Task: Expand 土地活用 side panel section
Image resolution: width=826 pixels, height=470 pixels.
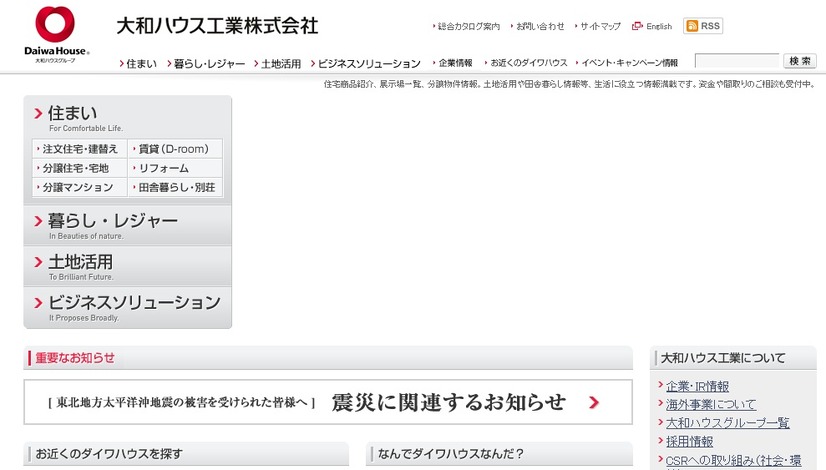Action: [x=127, y=267]
